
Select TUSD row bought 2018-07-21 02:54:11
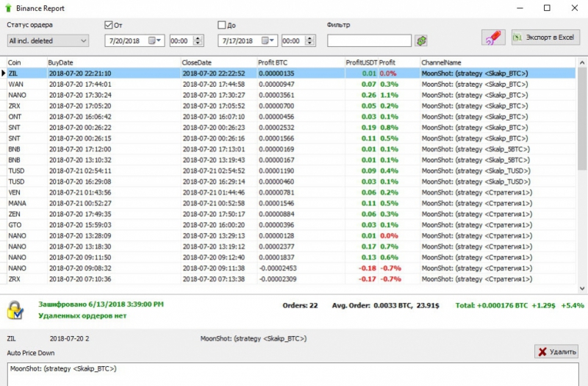point(291,171)
